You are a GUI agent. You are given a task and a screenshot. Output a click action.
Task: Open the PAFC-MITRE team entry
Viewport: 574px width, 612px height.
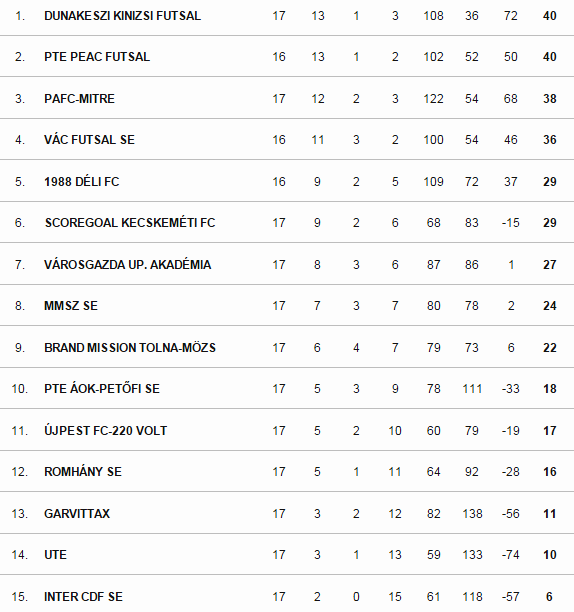tap(79, 99)
